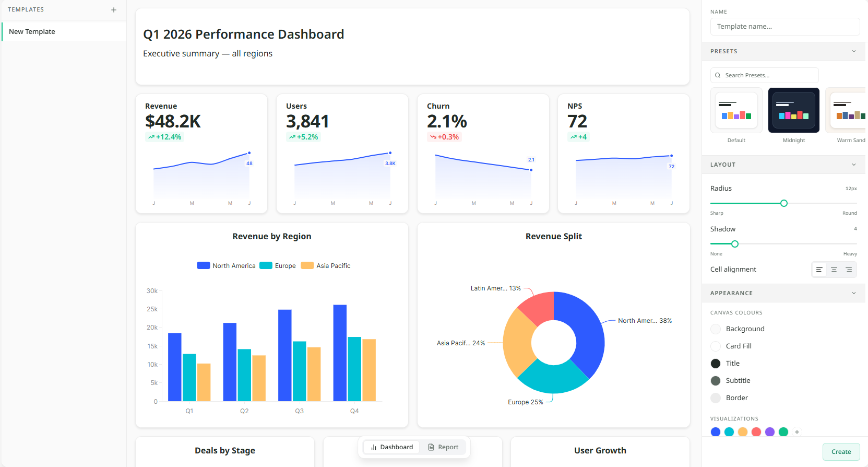Apply the Midnight preset thumbnail
Viewport: 868px width, 467px height.
pyautogui.click(x=794, y=110)
